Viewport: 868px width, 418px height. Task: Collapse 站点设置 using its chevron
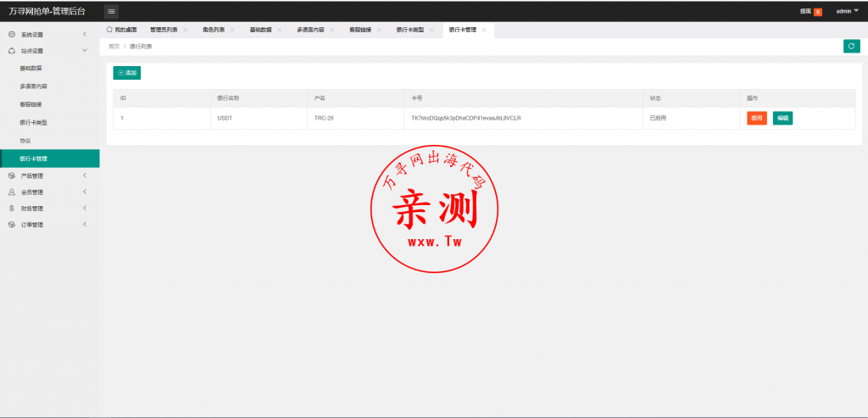[x=85, y=50]
